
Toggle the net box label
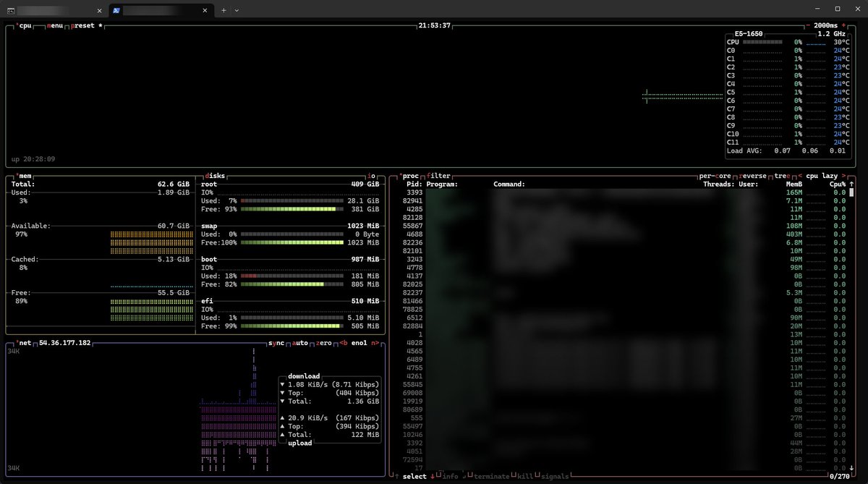point(24,342)
